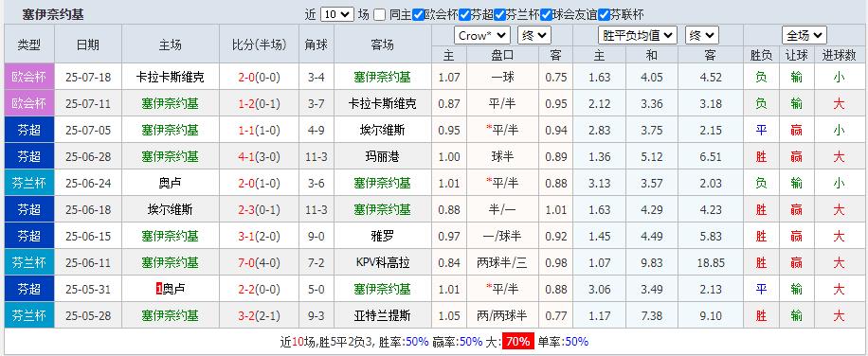Open the 终 dropdown next to 胜平负均值

[x=702, y=36]
